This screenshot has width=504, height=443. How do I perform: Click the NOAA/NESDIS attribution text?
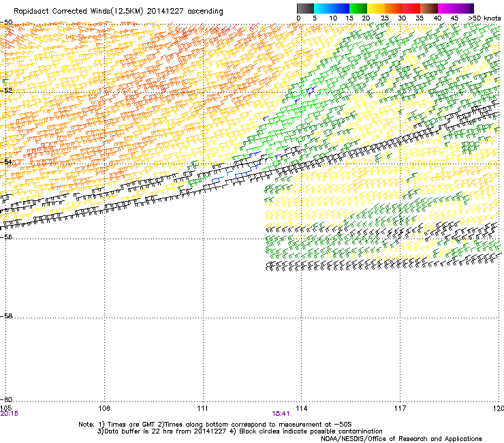point(401,439)
